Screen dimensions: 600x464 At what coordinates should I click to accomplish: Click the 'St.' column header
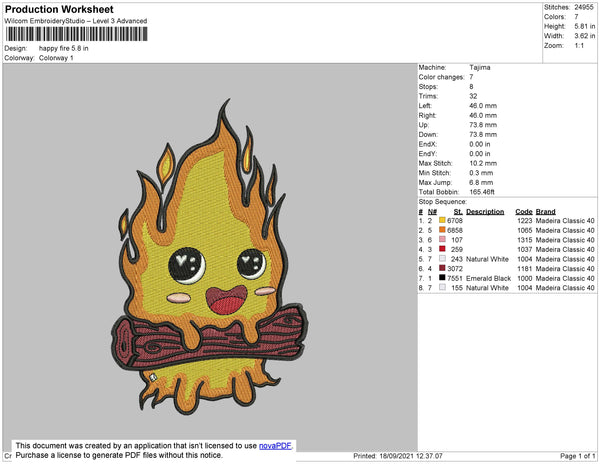click(458, 212)
